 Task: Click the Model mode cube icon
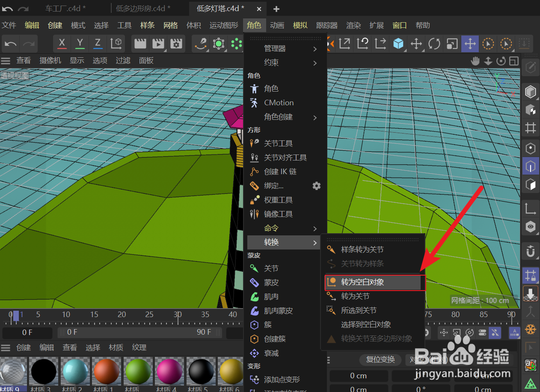[x=531, y=92]
